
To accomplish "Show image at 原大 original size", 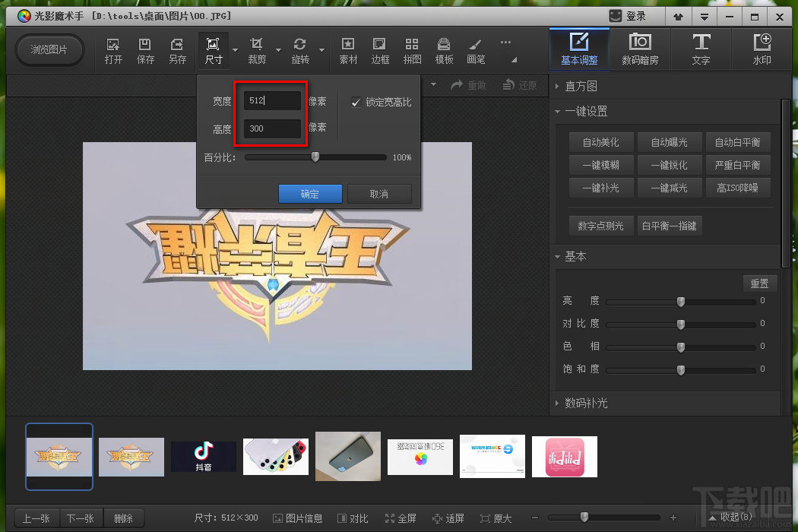I will tap(496, 518).
